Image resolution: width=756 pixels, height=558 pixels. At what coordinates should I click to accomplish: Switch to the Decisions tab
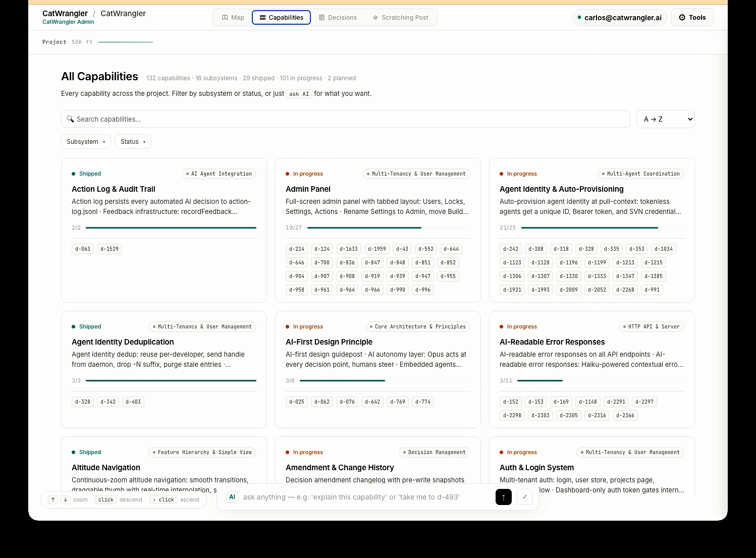[x=338, y=18]
